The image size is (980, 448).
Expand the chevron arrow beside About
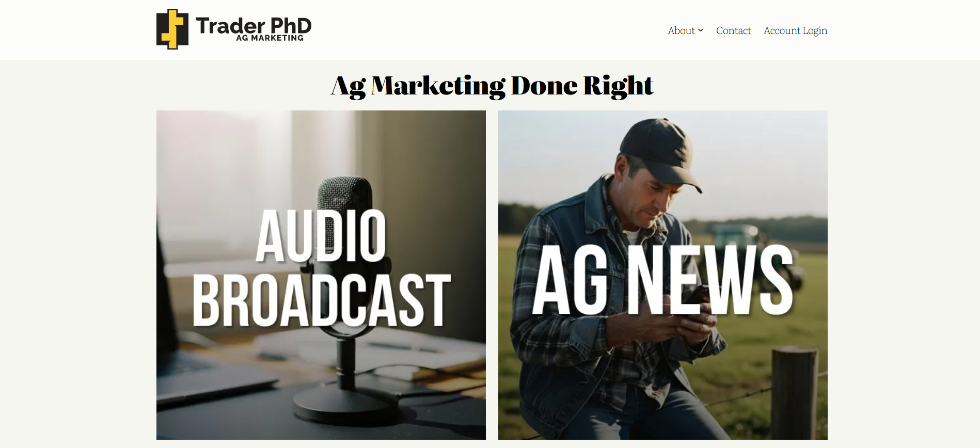pos(701,30)
